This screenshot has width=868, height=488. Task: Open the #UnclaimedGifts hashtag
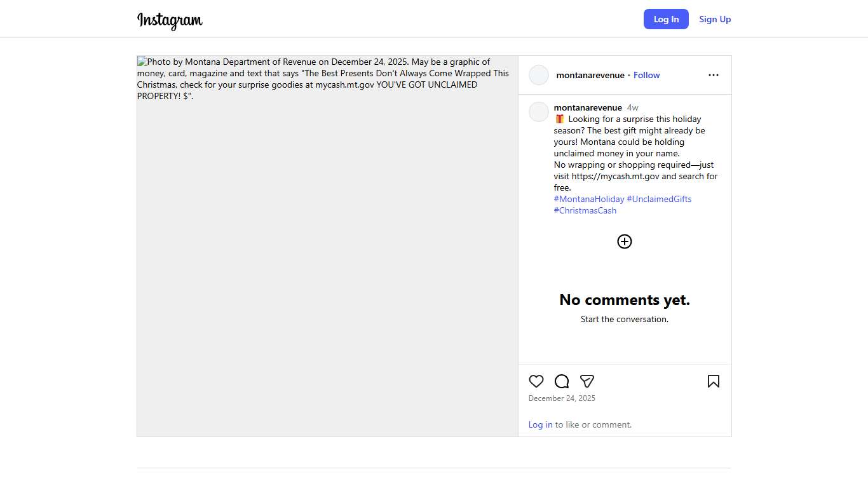(x=659, y=199)
